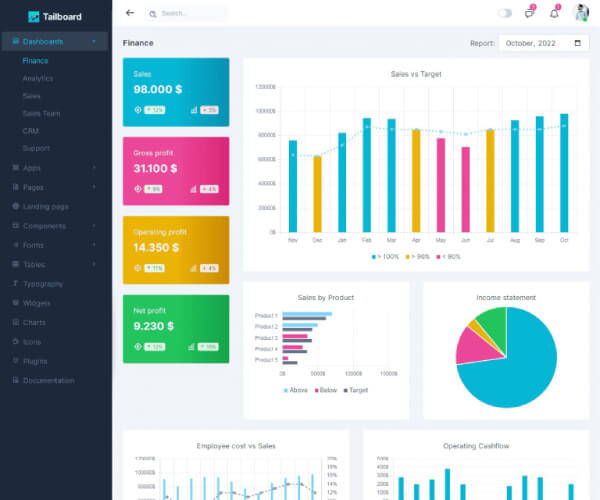This screenshot has width=600, height=500.
Task: Select Analytics in the sidebar
Action: [38, 78]
